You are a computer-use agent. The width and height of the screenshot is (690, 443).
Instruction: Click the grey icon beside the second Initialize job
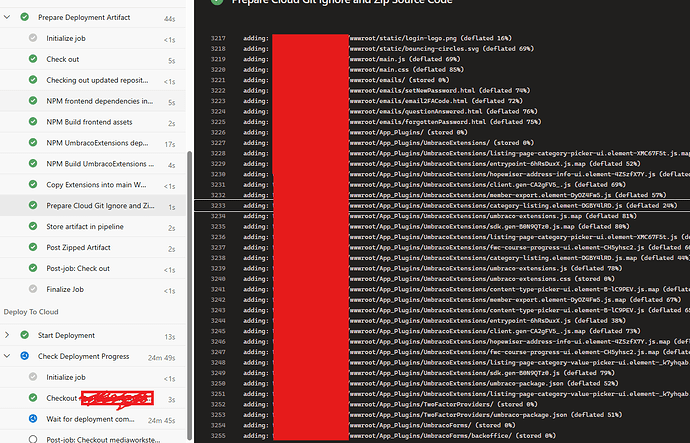tap(33, 377)
